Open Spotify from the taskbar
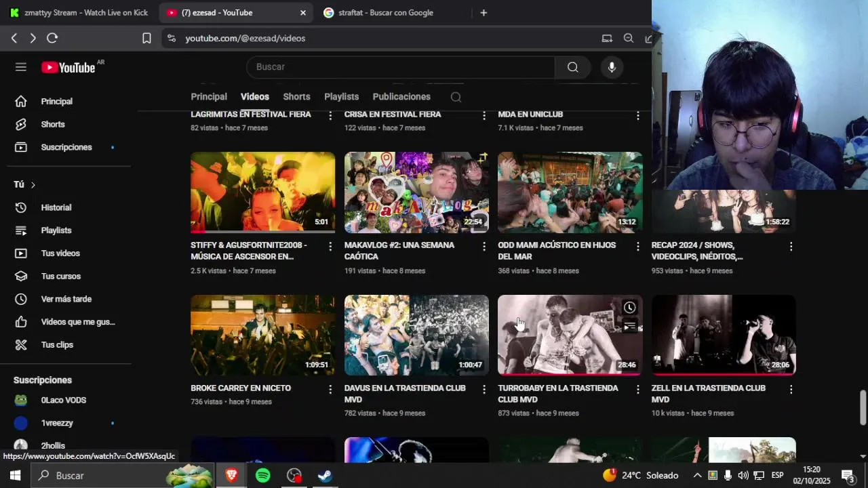 [x=263, y=476]
